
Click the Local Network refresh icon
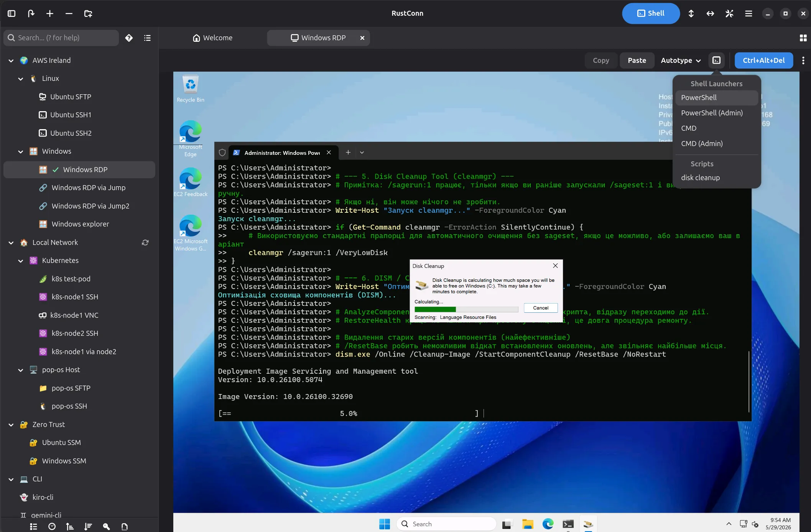click(x=145, y=242)
